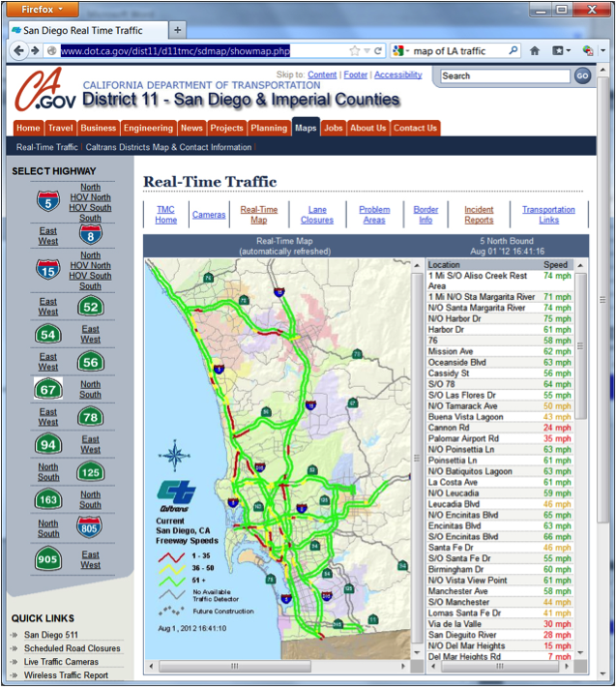
Task: Open the Home navigation tab
Action: point(28,128)
